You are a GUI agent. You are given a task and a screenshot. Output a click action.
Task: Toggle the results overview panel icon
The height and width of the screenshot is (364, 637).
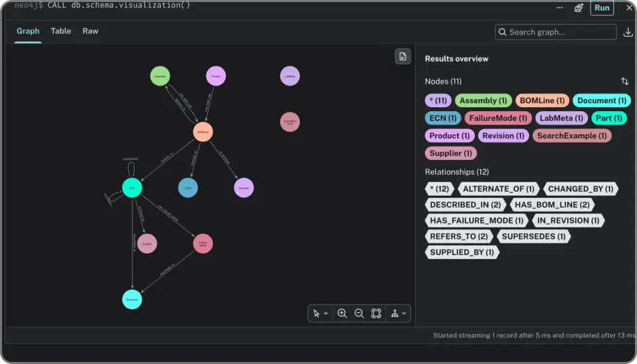click(x=402, y=56)
